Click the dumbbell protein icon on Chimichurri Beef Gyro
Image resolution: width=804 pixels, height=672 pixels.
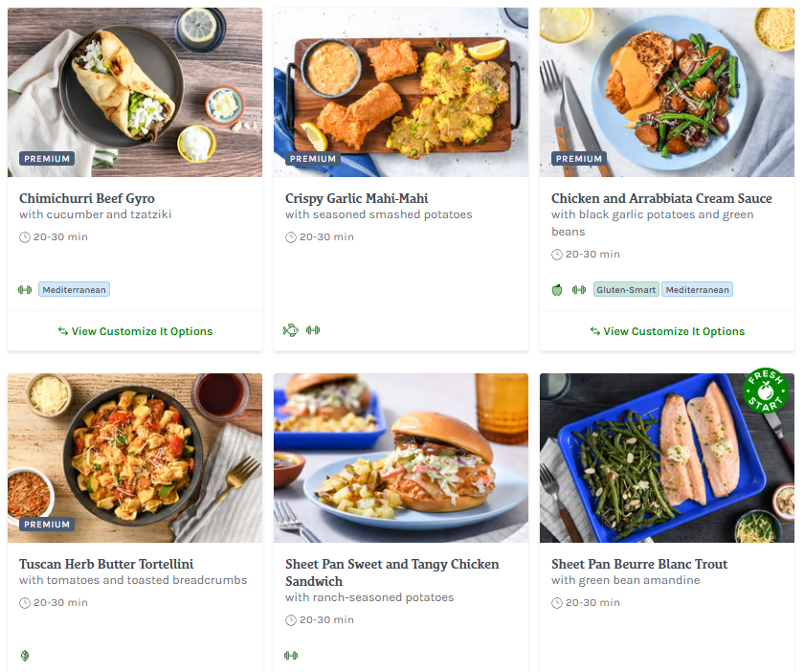point(25,289)
